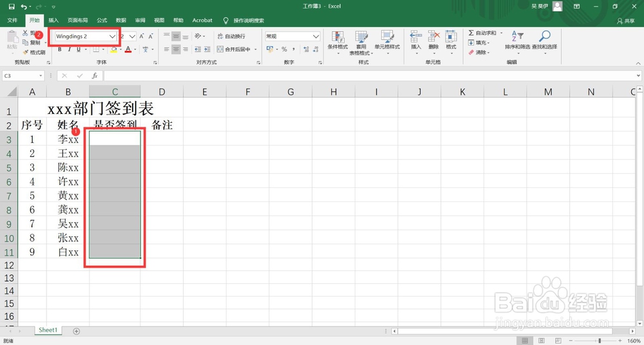Open the Name Box dropdown arrow
The height and width of the screenshot is (345, 644).
coord(41,76)
